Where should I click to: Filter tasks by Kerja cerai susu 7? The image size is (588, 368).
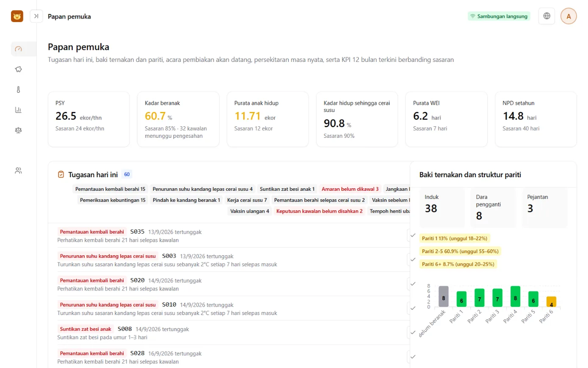pyautogui.click(x=247, y=200)
